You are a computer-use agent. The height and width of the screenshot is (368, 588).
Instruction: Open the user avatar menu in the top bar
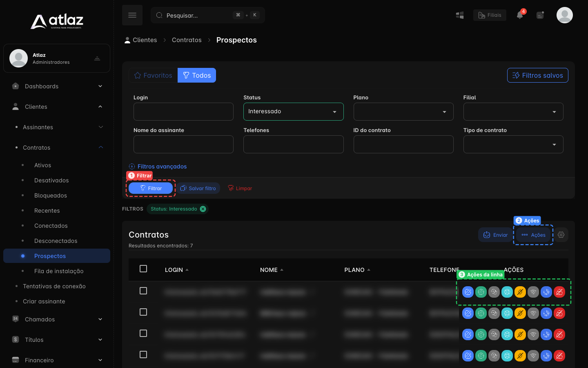tap(565, 15)
